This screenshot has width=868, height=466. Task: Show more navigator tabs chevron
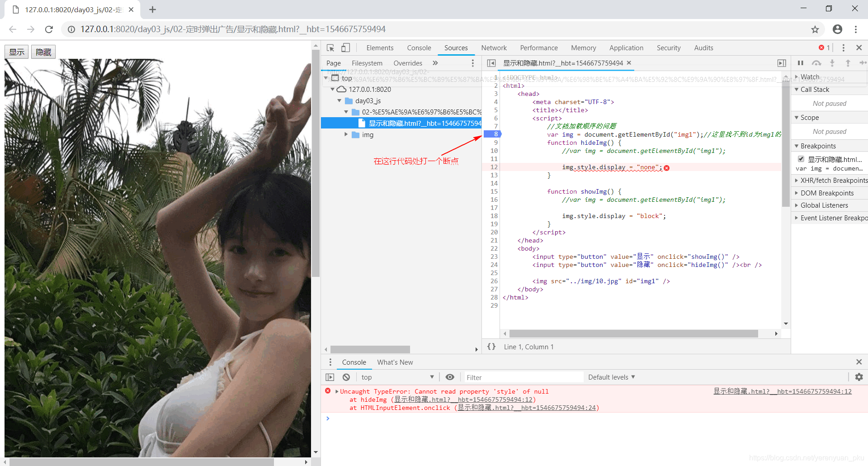coord(435,63)
